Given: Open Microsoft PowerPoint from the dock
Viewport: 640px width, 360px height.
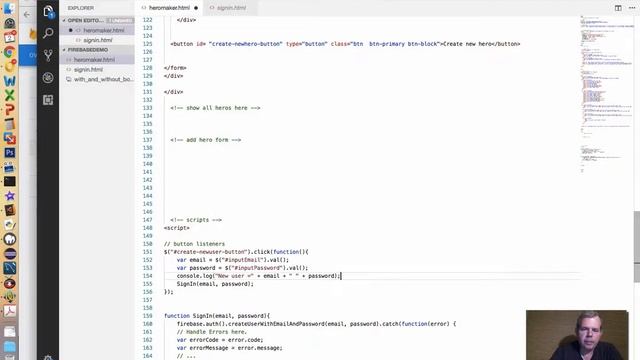Looking at the screenshot, I should pos(9,109).
